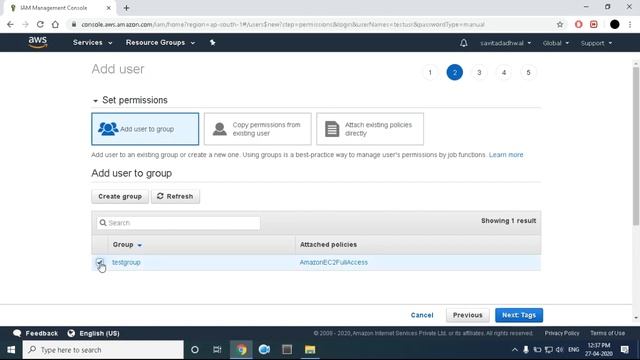The image size is (640, 360).
Task: Click the pin shortcuts icon in AWS navbar
Action: click(x=212, y=42)
